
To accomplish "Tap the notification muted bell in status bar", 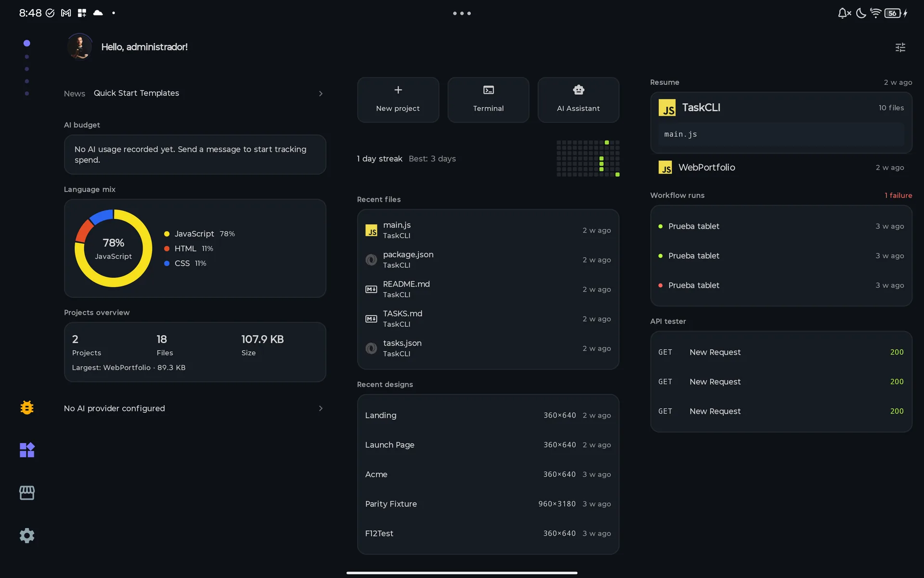I will (844, 13).
